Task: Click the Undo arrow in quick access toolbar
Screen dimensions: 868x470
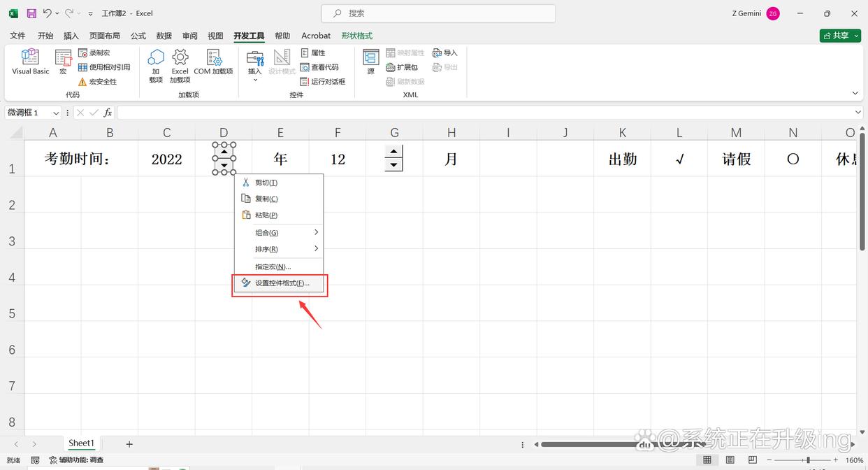Action: [x=48, y=13]
